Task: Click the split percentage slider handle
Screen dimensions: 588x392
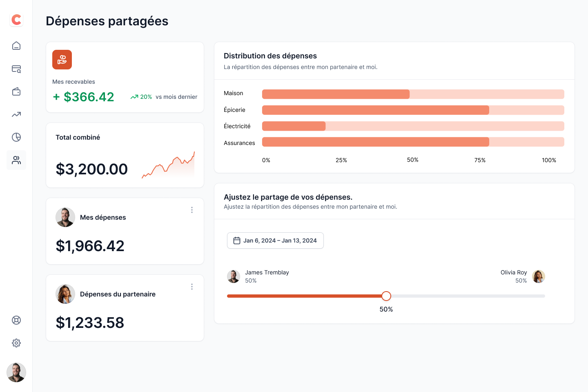Action: (x=386, y=296)
